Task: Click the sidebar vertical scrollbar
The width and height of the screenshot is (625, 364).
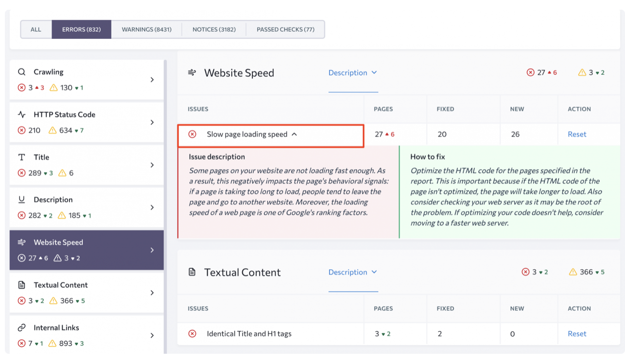Action: [x=165, y=194]
